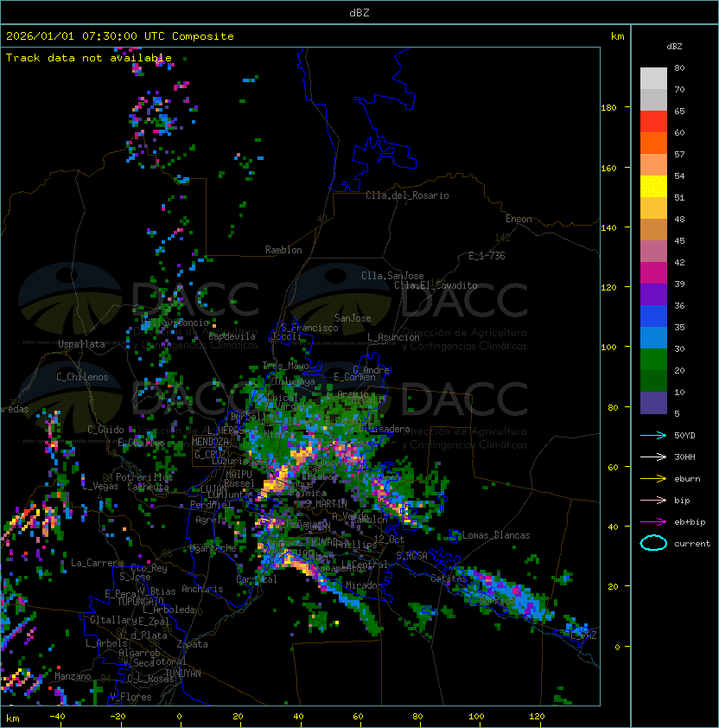Viewport: 719px width, 728px height.
Task: Click the 'Capdevila' map label
Action: 232,336
